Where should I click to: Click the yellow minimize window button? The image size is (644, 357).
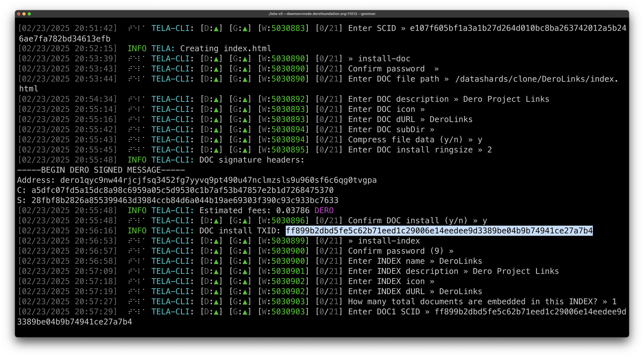point(25,14)
